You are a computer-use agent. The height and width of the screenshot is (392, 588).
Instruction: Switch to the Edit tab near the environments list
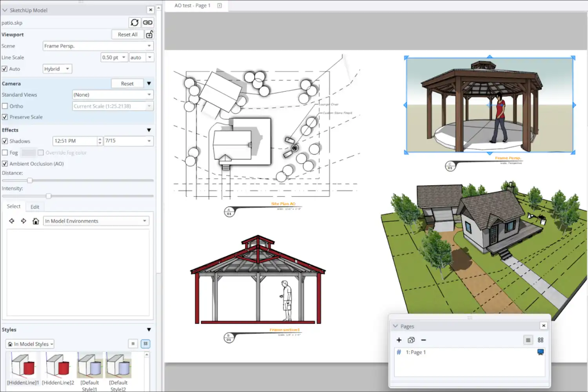[x=35, y=207]
